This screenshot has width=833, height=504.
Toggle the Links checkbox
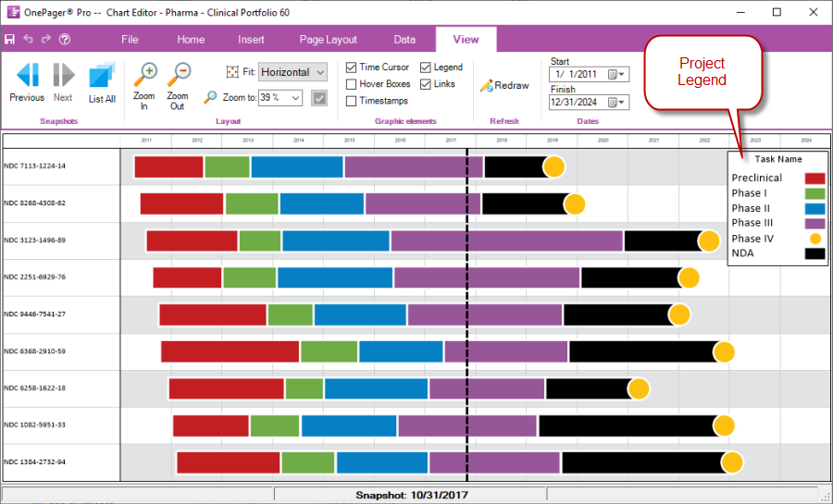(426, 84)
